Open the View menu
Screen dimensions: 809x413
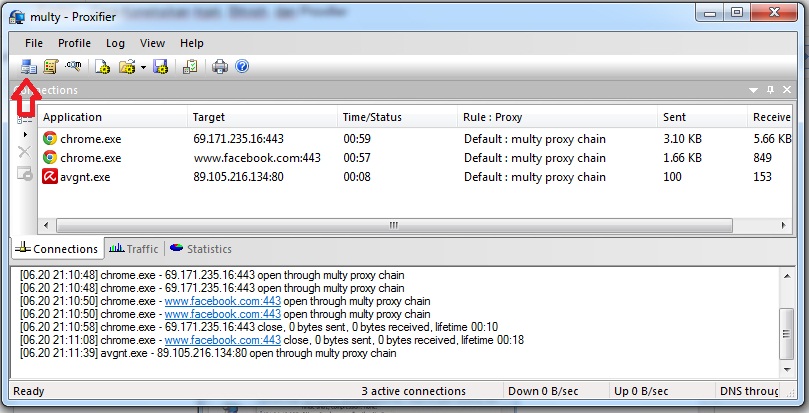coord(153,43)
